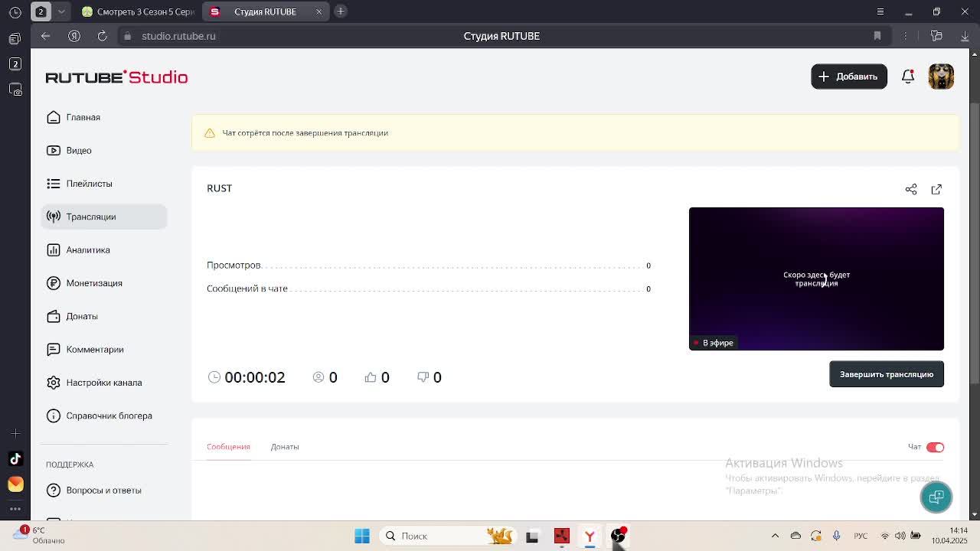Open the browser three-dot page menu
Viewport: 980px width, 551px height.
905,36
